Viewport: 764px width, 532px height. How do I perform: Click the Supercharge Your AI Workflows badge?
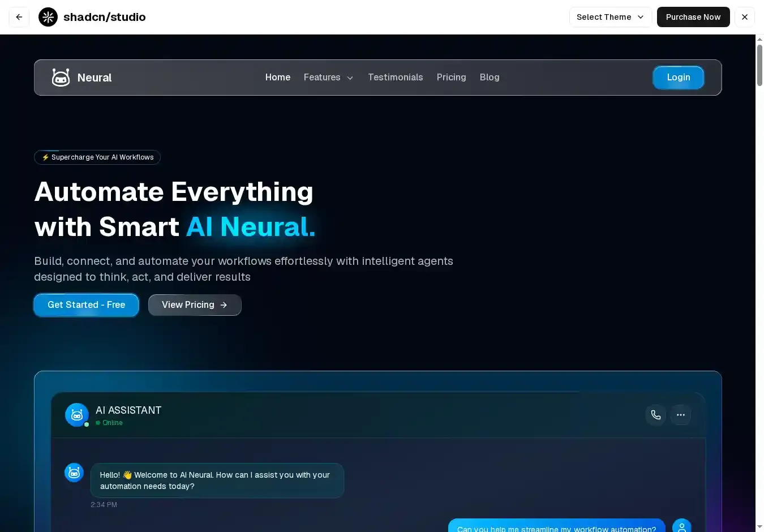click(97, 157)
